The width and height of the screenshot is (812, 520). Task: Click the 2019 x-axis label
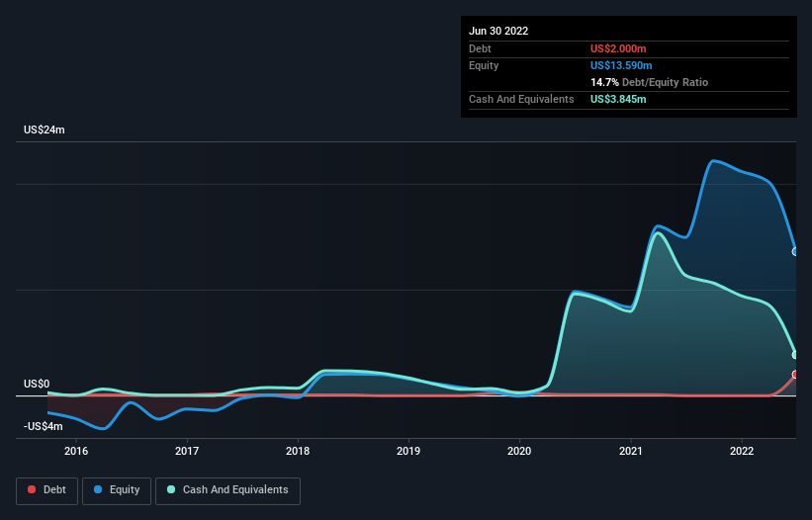pos(408,451)
